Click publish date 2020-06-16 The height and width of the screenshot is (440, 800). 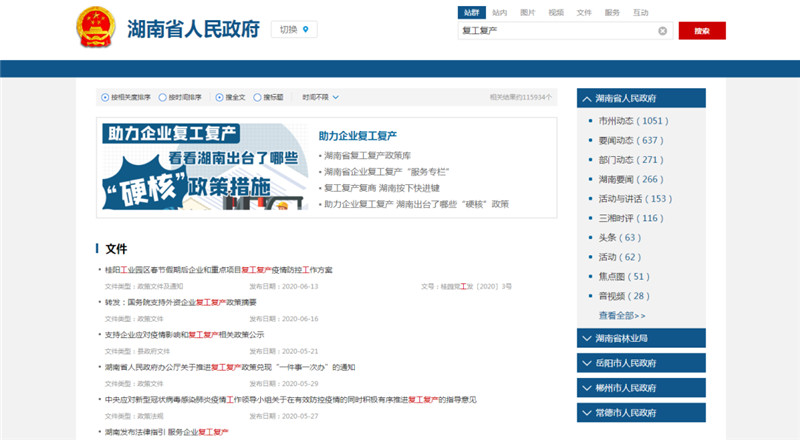tap(300, 319)
